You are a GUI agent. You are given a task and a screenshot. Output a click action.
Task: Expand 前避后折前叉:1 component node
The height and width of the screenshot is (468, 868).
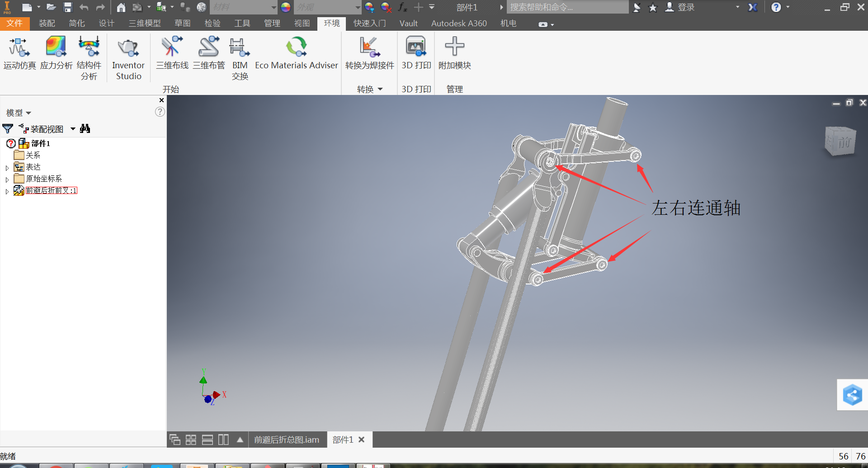7,191
